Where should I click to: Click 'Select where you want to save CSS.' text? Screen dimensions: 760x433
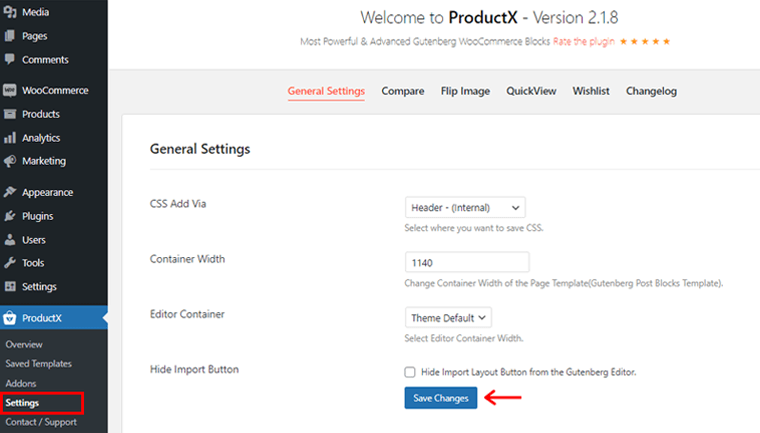tap(474, 228)
